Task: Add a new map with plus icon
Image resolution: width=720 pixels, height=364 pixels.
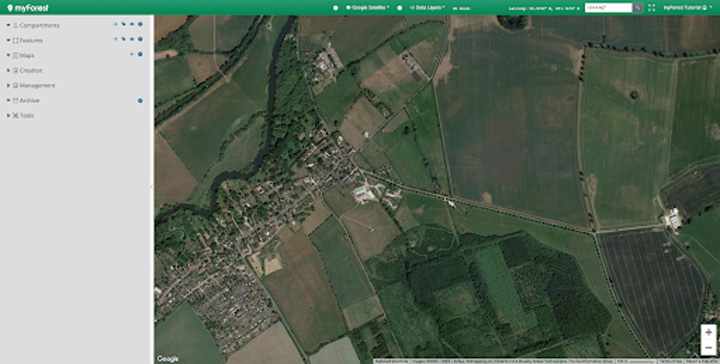Action: (132, 54)
